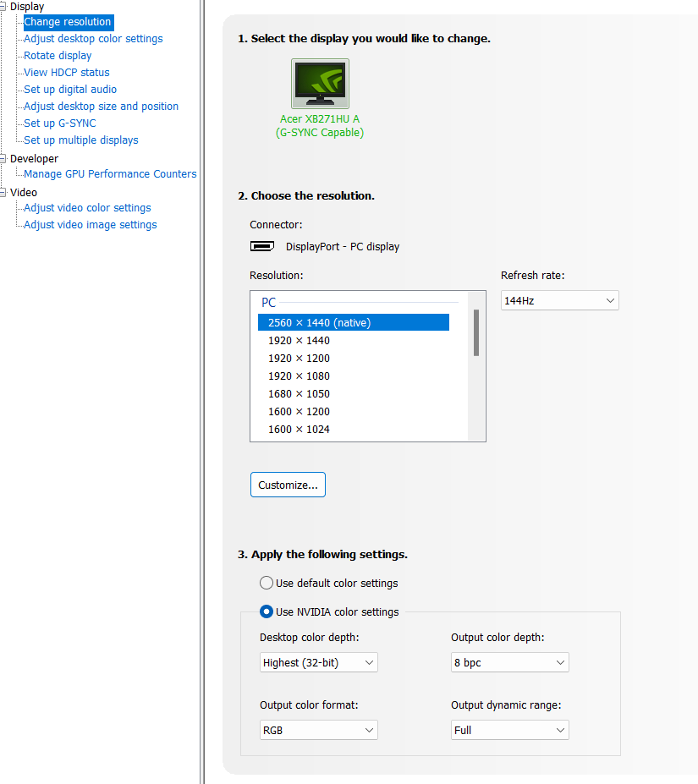This screenshot has height=784, width=698.
Task: Open Manage GPU Performance Counters
Action: pos(110,174)
